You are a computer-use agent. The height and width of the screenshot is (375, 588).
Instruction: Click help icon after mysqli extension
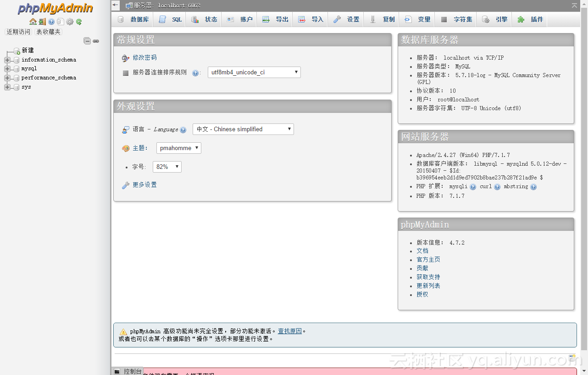point(473,187)
